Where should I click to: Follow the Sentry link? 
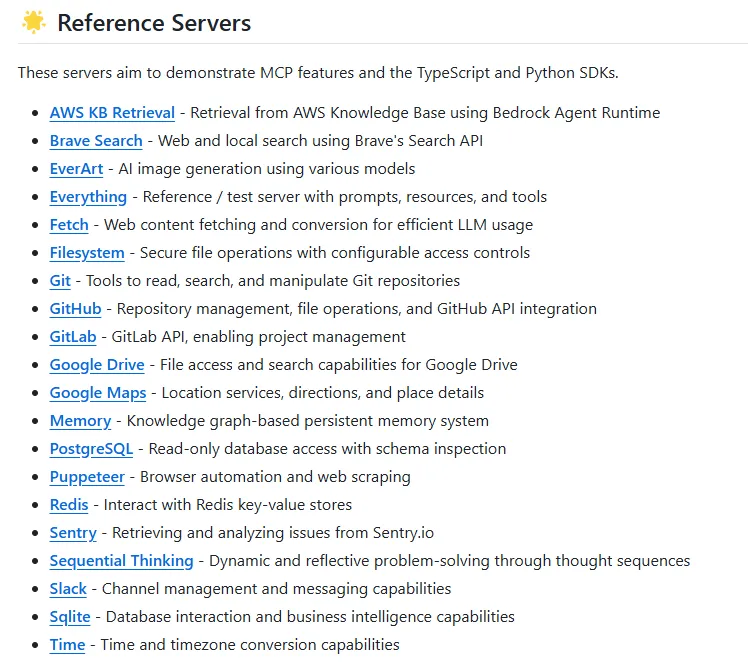[x=73, y=533]
